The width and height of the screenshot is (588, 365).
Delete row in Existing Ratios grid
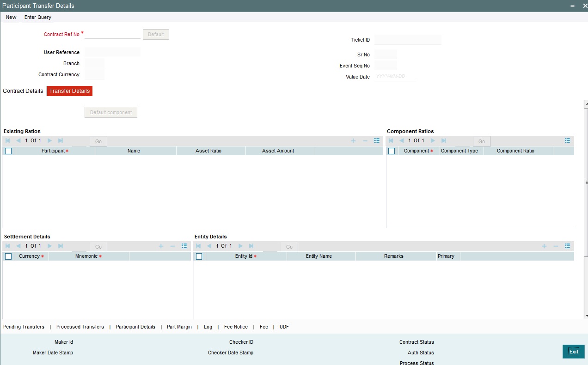(x=365, y=140)
